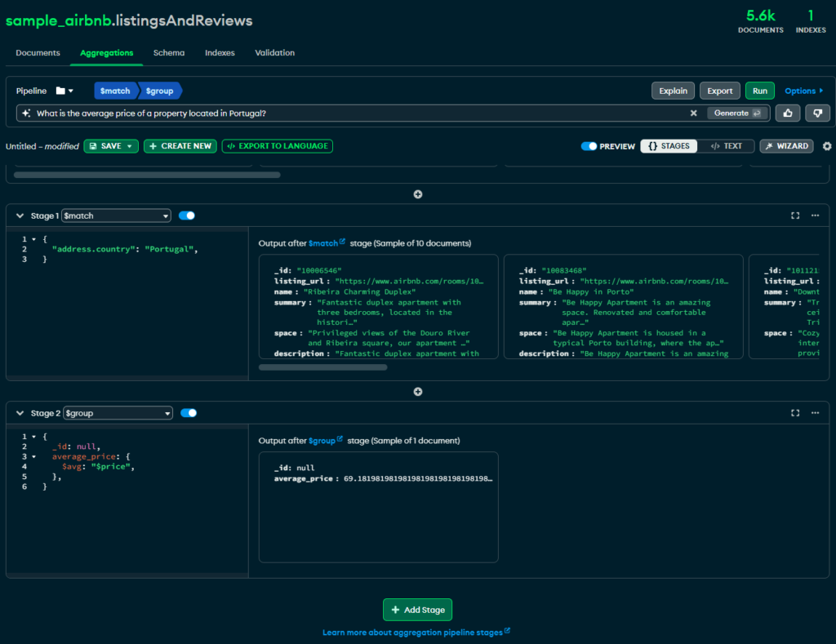Click the $group pipeline stage chip
The image size is (836, 644).
pos(160,91)
